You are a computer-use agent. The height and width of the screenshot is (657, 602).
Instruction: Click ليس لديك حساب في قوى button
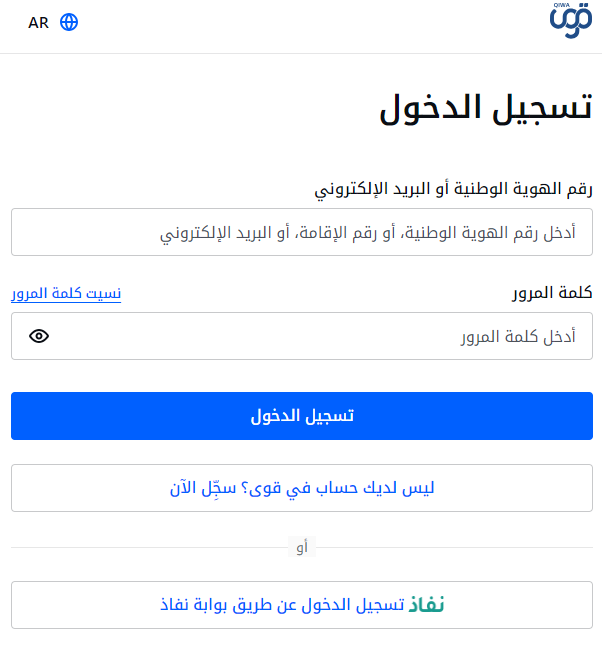(301, 488)
